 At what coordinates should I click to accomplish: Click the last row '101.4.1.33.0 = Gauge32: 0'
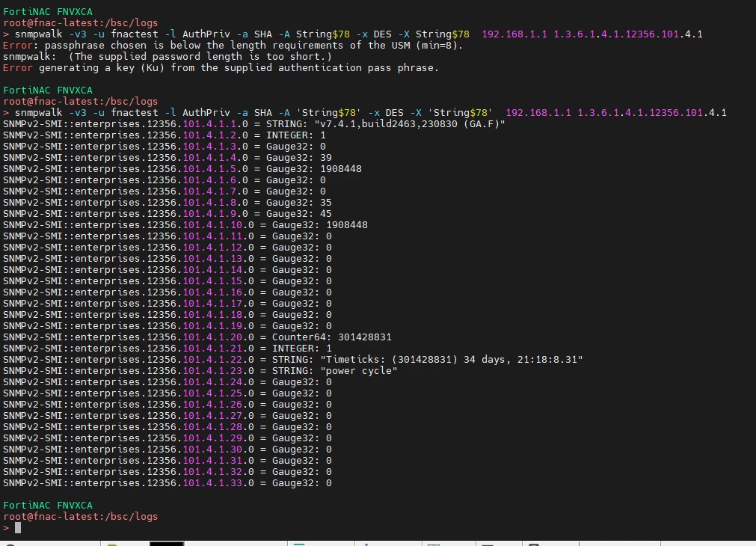pos(168,483)
